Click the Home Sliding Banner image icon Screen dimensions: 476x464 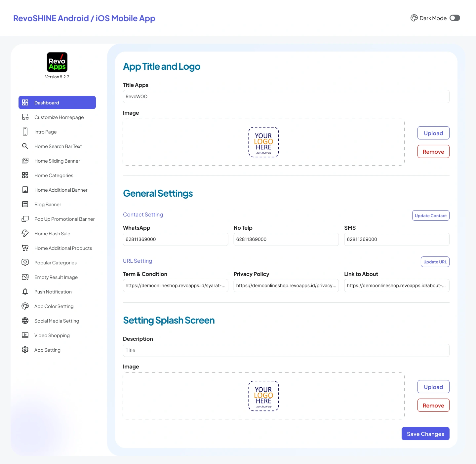click(25, 161)
